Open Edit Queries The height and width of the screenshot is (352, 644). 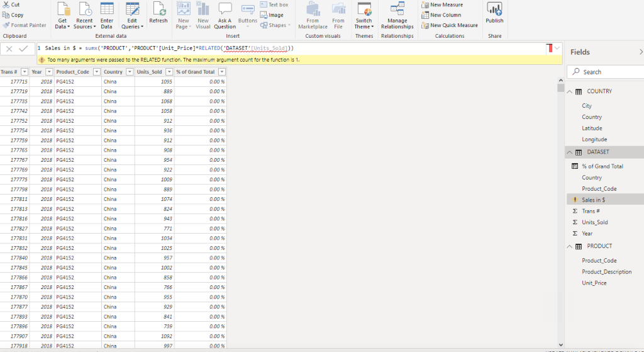pyautogui.click(x=132, y=16)
